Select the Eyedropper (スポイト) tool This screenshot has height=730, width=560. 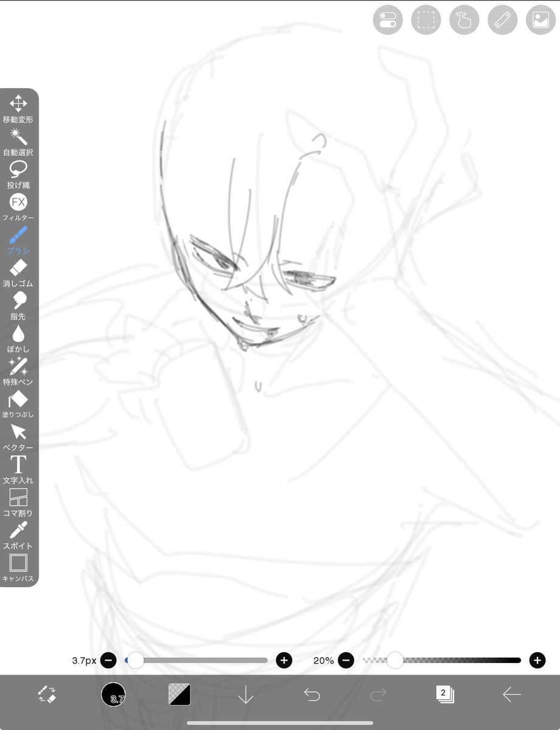pyautogui.click(x=18, y=536)
